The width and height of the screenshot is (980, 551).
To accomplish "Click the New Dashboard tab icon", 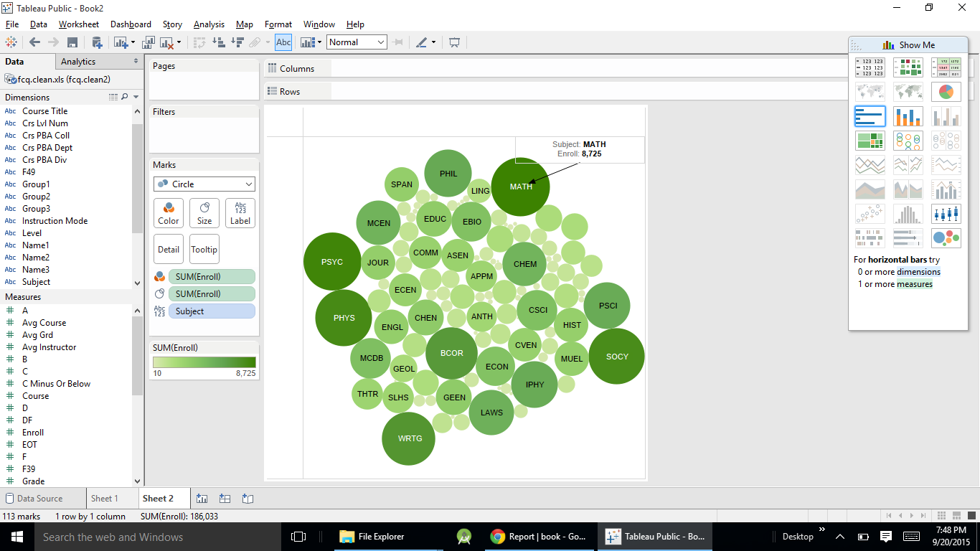I will point(225,499).
